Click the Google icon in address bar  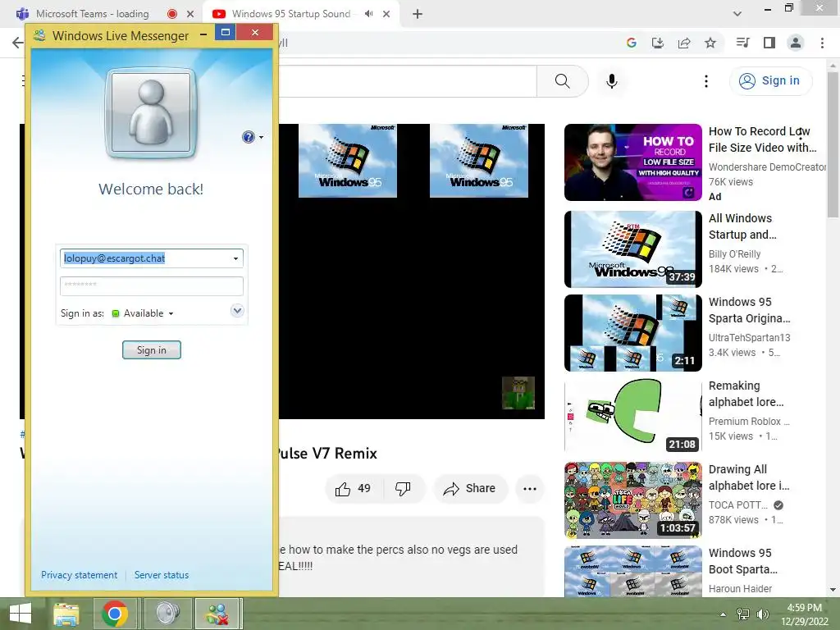pyautogui.click(x=632, y=43)
